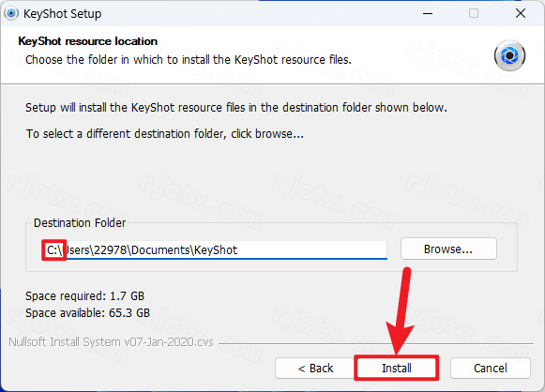
Task: Click the 'KeyShot resource location' heading
Action: pos(87,41)
